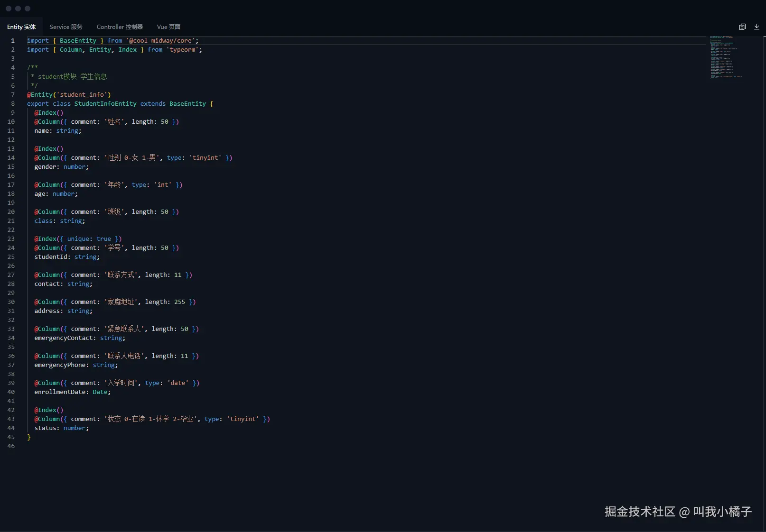Click the '状态 0-在读 1-休学 2-毕业' comment string

[x=150, y=419]
